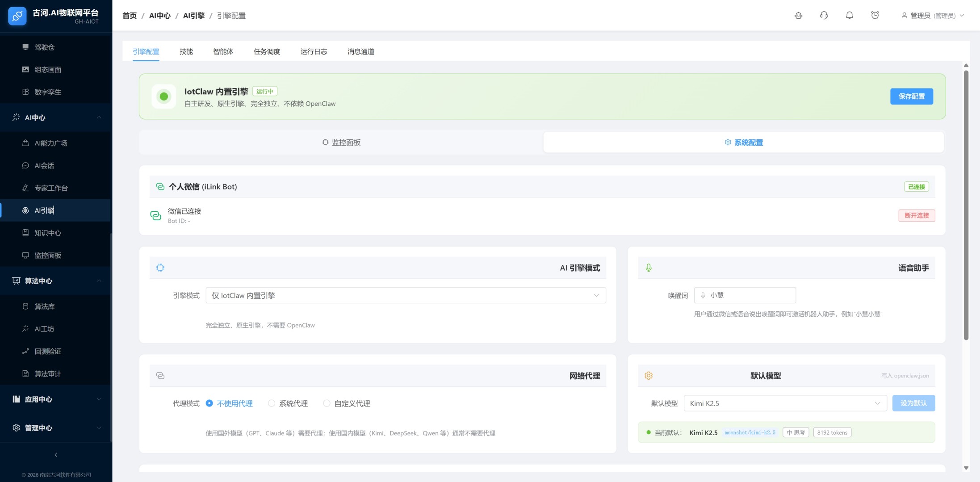980x482 pixels.
Task: Open the 引擎模式 dropdown
Action: click(405, 295)
